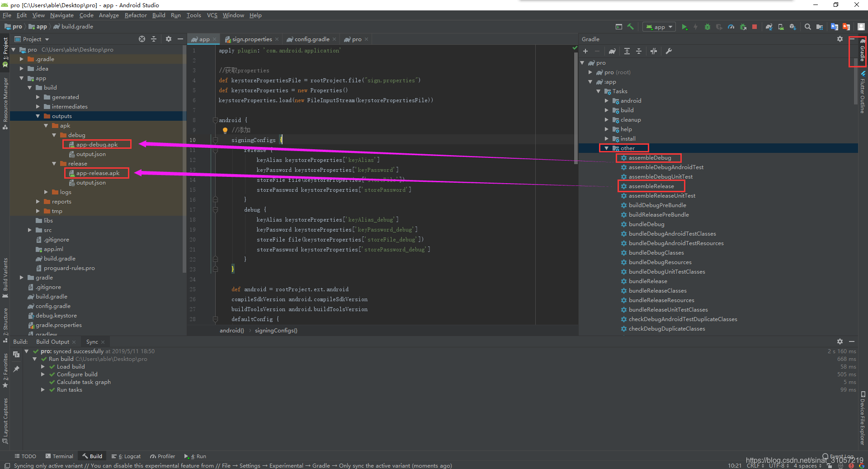Image resolution: width=868 pixels, height=469 pixels.
Task: Open SDK Manager icon
Action: pos(793,27)
